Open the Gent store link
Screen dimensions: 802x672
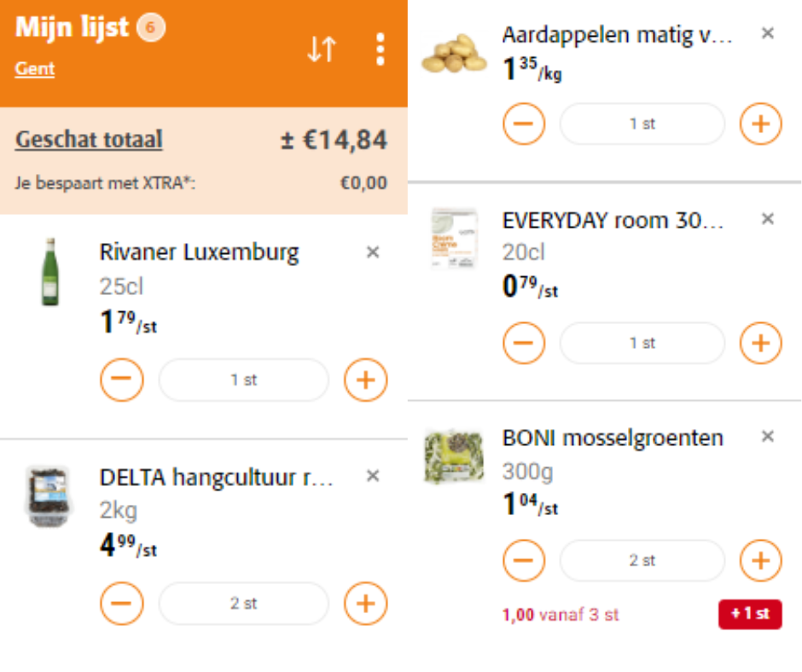pyautogui.click(x=34, y=68)
